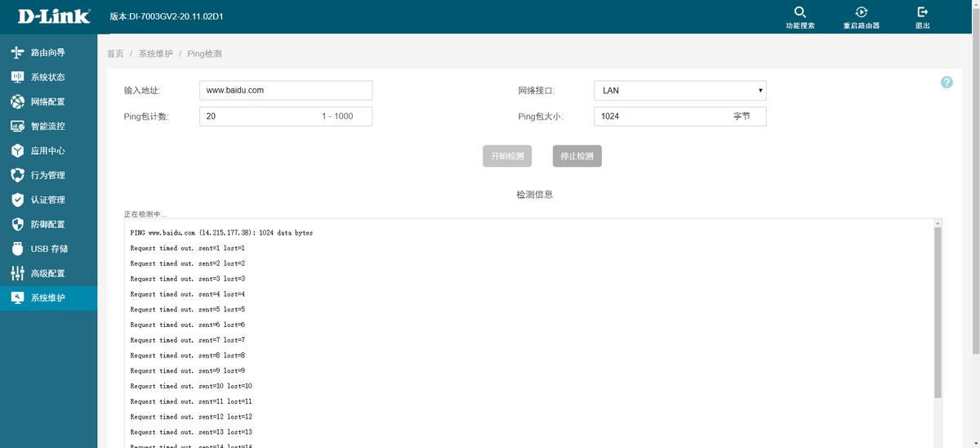Click the 正在检测中 status text
The width and height of the screenshot is (980, 448).
pos(145,214)
